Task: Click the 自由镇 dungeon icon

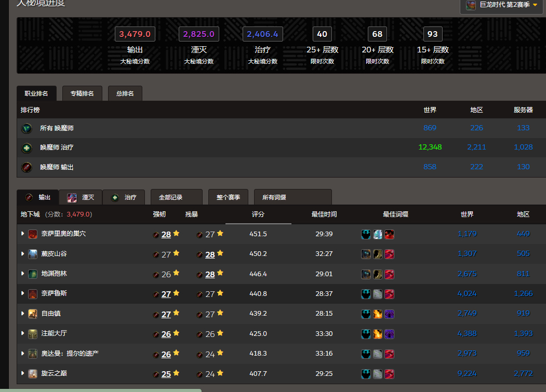Action: tap(33, 314)
